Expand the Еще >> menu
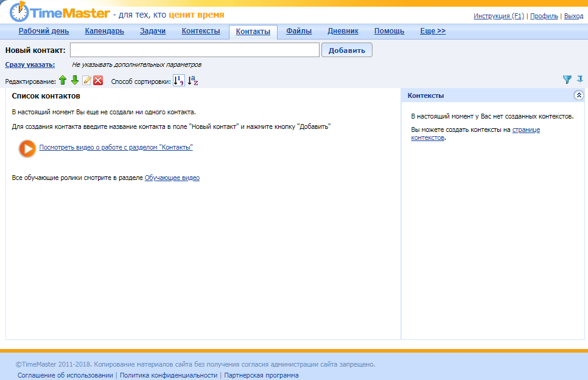 [433, 31]
